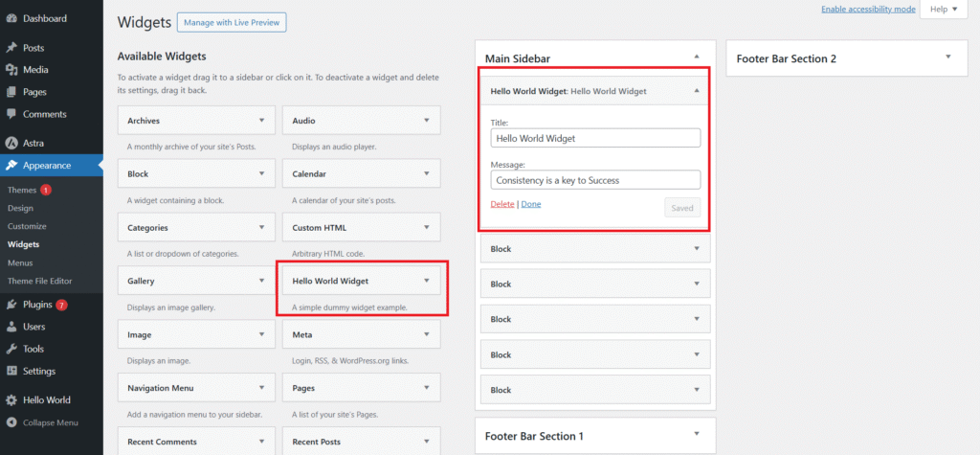This screenshot has width=980, height=455.
Task: Expand the Custom HTML widget arrow
Action: [x=426, y=228]
